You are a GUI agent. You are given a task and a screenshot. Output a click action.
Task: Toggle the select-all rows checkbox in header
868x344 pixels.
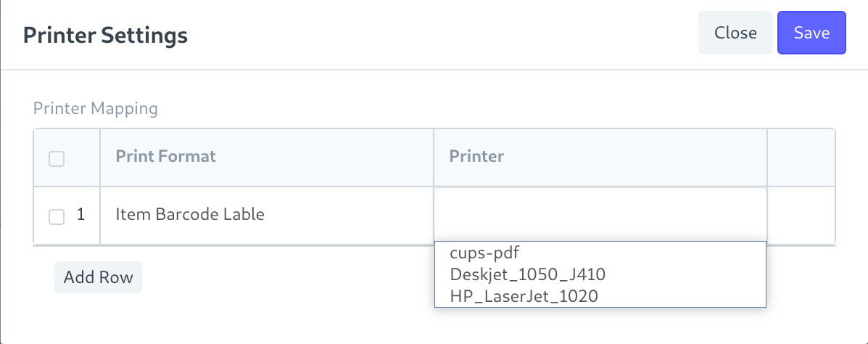pyautogui.click(x=57, y=158)
